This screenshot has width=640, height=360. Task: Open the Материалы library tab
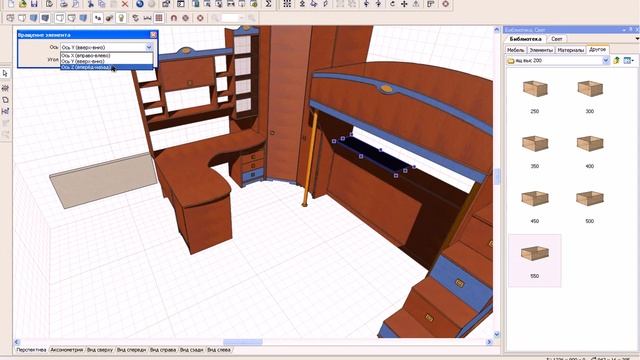tap(571, 50)
